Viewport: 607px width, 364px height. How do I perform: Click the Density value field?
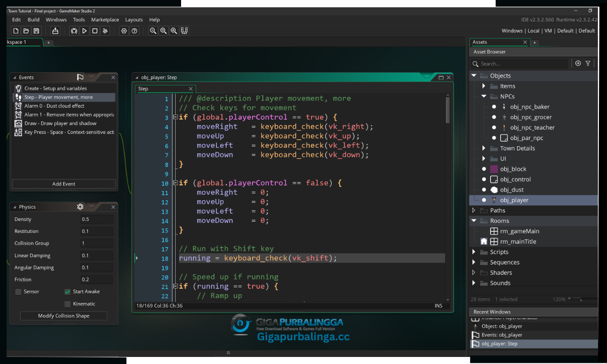click(97, 219)
